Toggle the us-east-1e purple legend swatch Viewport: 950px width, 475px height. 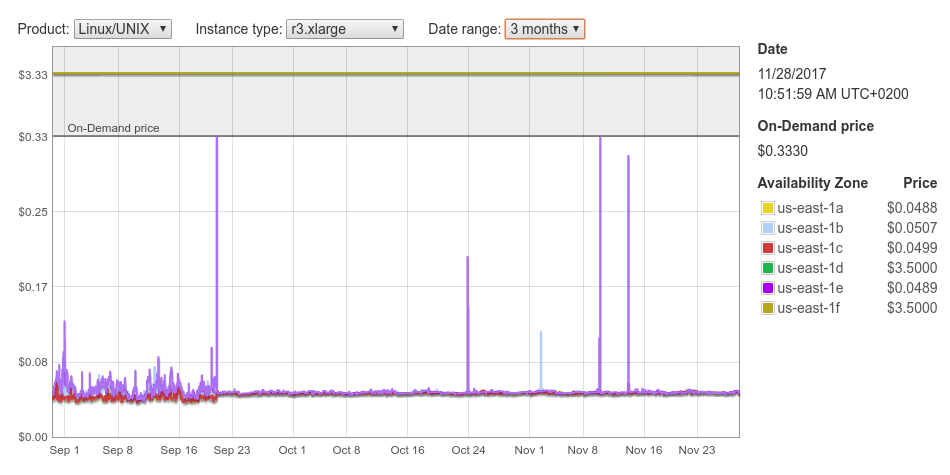768,288
